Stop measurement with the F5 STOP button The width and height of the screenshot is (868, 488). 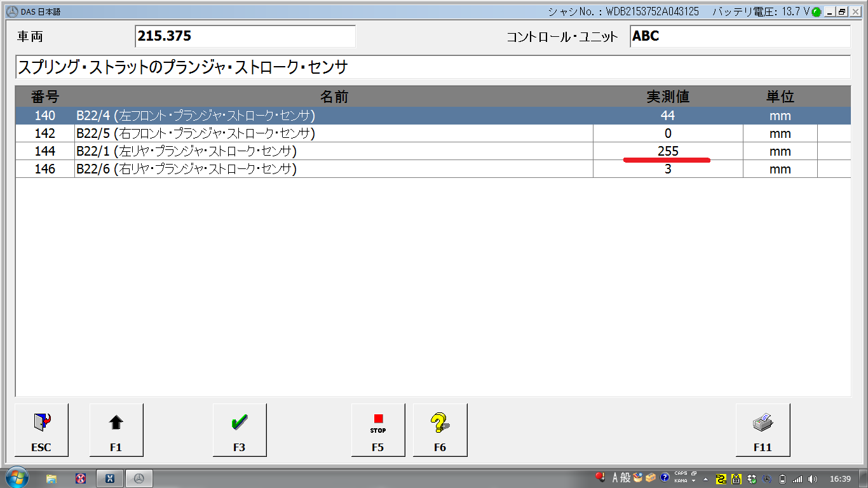coord(378,430)
